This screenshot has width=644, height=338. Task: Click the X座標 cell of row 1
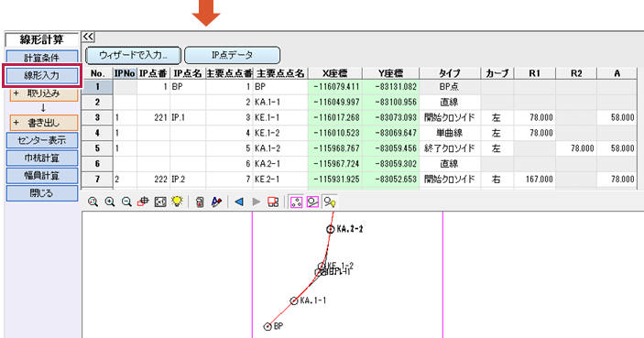[335, 87]
